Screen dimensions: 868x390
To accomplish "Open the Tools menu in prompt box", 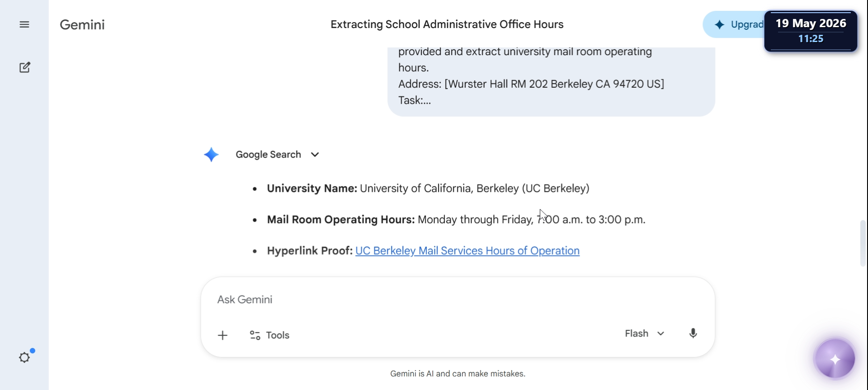I will [269, 335].
